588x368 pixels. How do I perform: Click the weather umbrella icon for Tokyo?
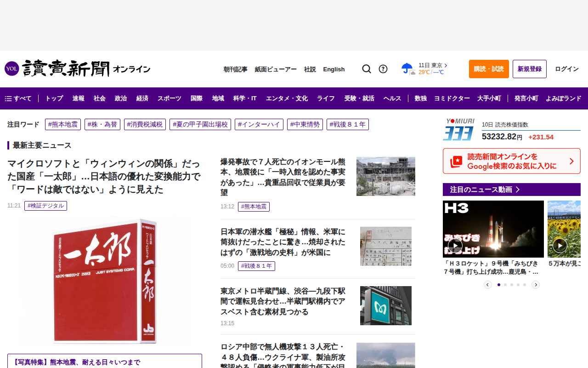point(408,69)
